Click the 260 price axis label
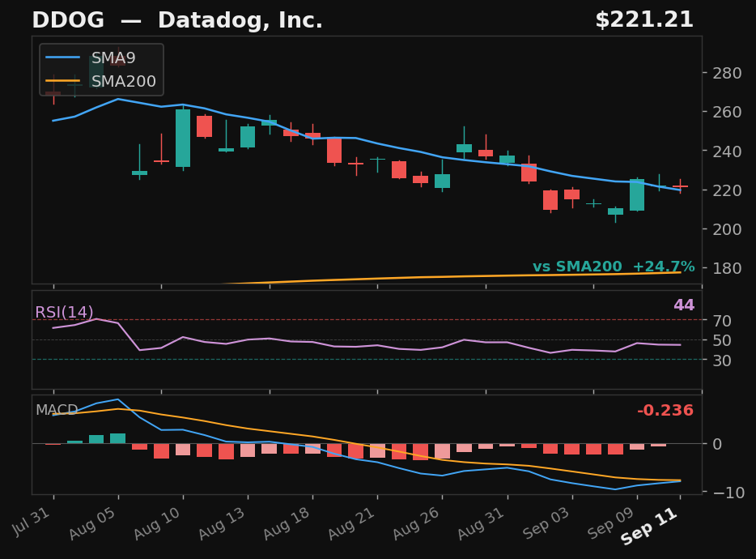 tap(727, 112)
